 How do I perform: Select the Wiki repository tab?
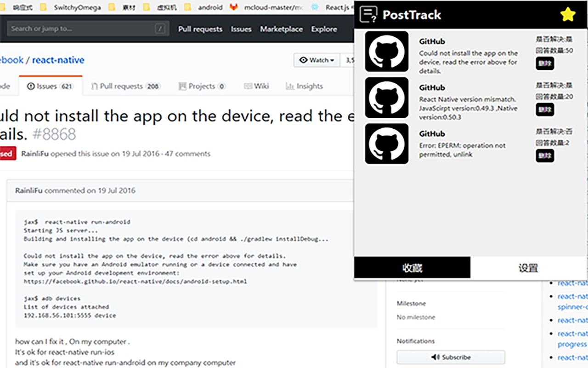(x=257, y=86)
